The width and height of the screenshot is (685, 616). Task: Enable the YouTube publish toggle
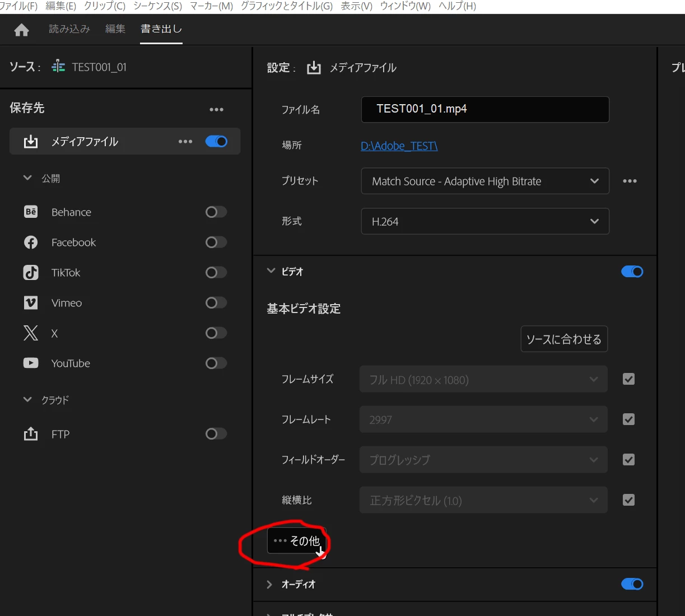pos(216,363)
